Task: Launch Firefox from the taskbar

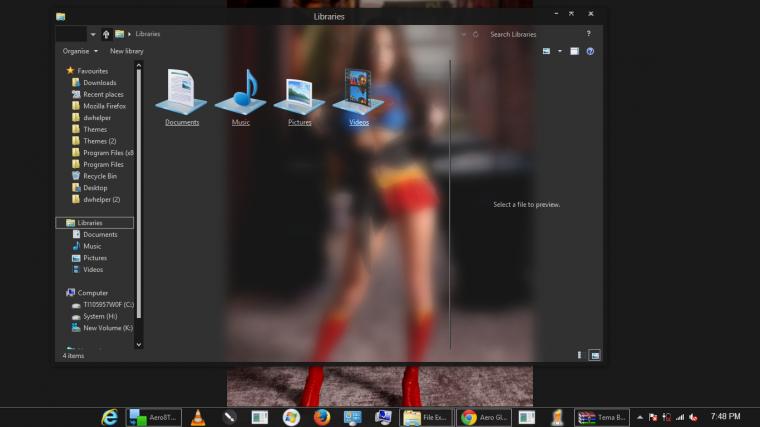Action: click(321, 417)
